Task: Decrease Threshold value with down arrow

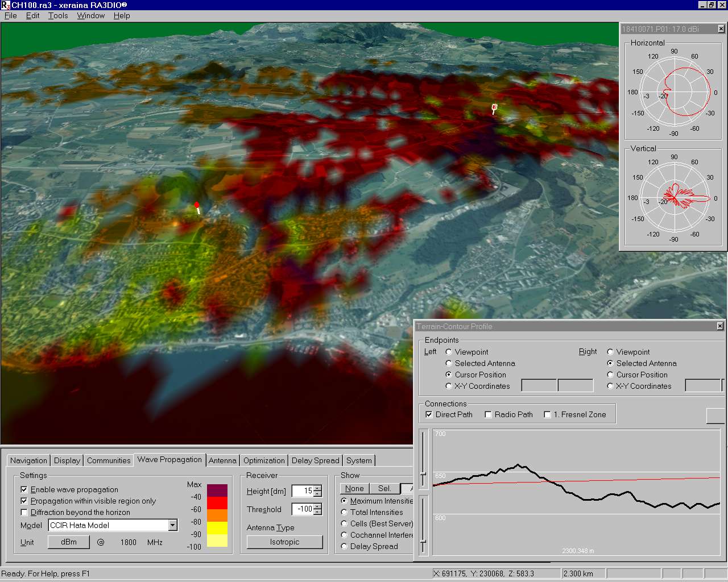Action: click(x=317, y=512)
